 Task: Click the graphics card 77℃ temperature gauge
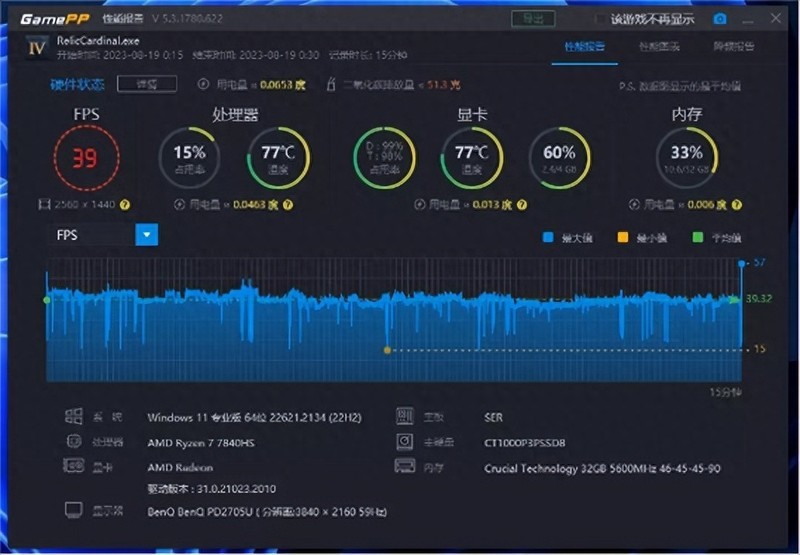[x=472, y=158]
